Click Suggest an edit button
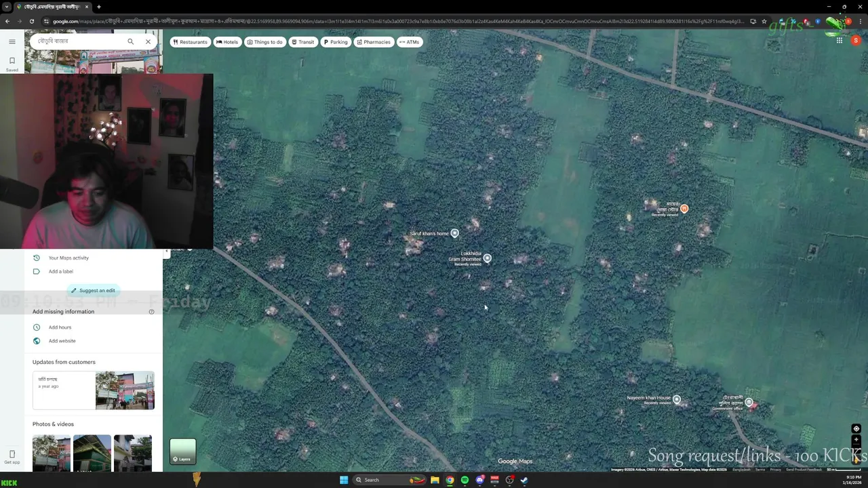This screenshot has height=488, width=868. (x=94, y=291)
